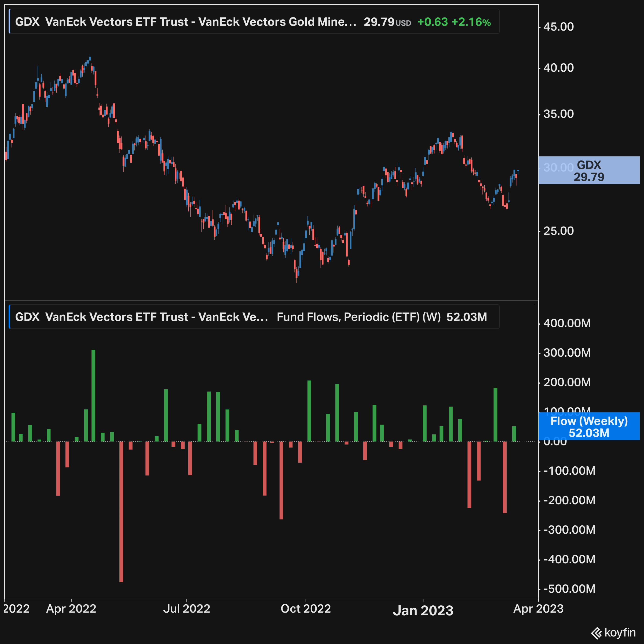Image resolution: width=644 pixels, height=644 pixels.
Task: Click the -400.00M flow axis label
Action: click(x=569, y=559)
